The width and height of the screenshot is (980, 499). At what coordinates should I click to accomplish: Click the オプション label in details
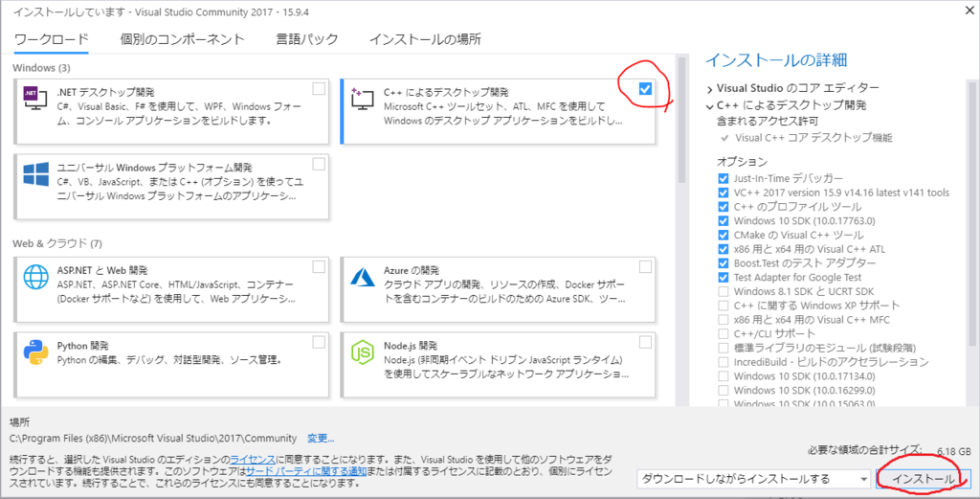click(742, 161)
